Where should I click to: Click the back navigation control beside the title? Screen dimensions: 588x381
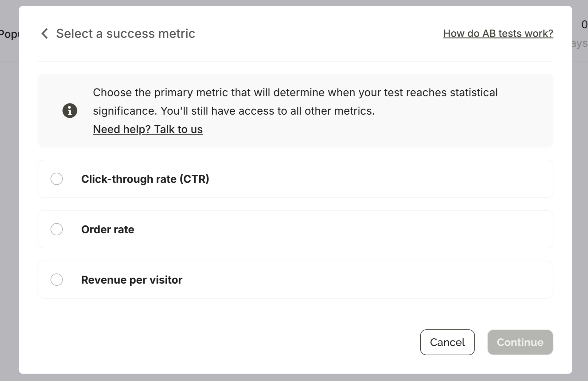click(x=45, y=33)
